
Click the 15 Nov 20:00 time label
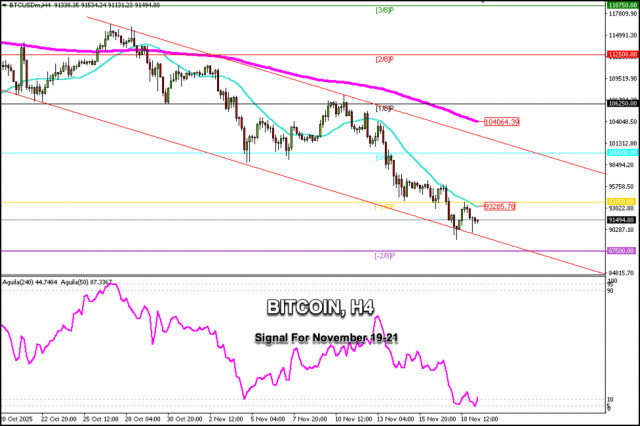point(438,419)
